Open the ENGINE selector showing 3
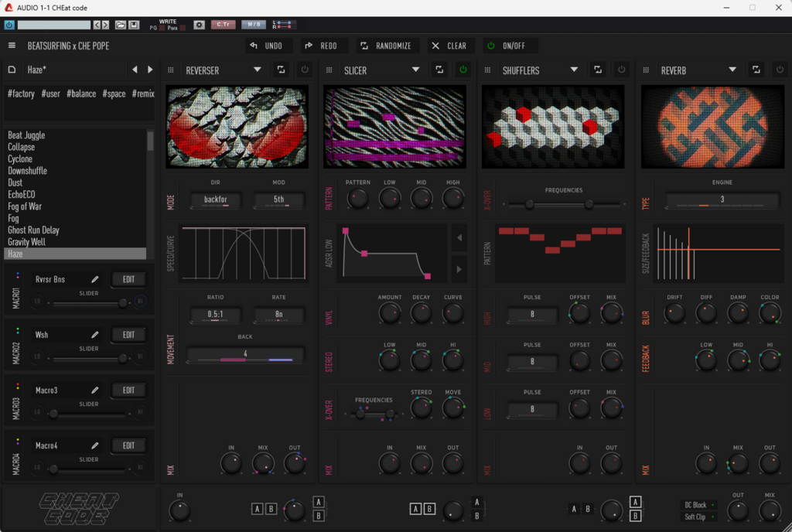The image size is (792, 532). [722, 199]
